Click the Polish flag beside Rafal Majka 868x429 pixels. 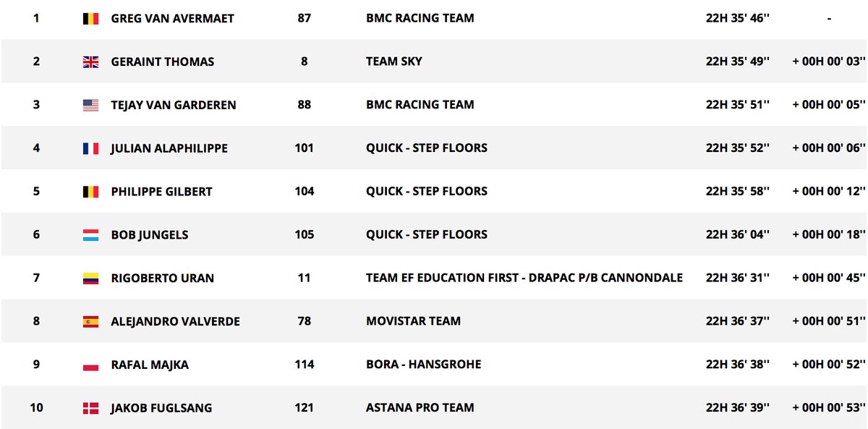pos(90,365)
